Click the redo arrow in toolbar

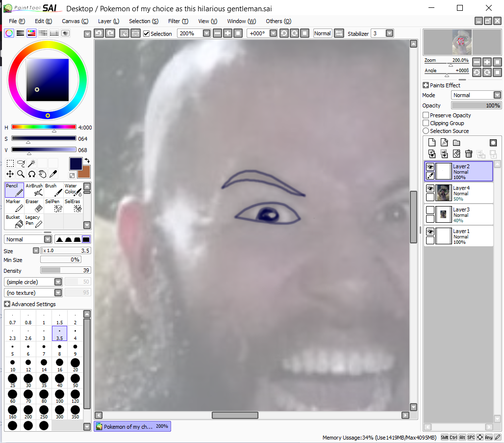coord(110,33)
